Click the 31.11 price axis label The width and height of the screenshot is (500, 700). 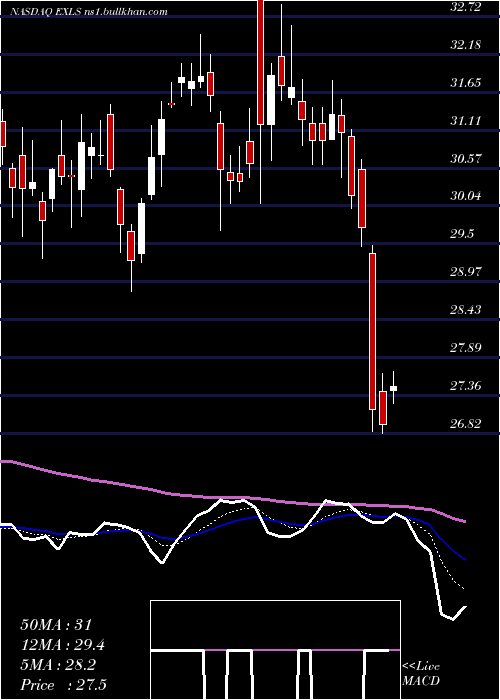(x=466, y=120)
